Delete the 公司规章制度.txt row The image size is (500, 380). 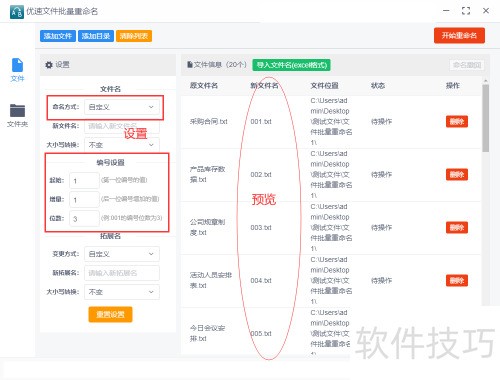pyautogui.click(x=457, y=227)
